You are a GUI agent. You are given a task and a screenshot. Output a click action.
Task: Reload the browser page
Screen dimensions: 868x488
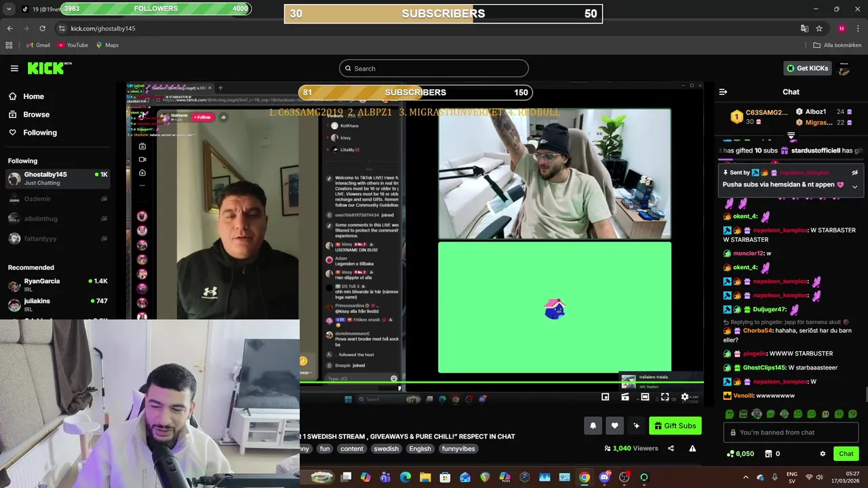tap(42, 28)
